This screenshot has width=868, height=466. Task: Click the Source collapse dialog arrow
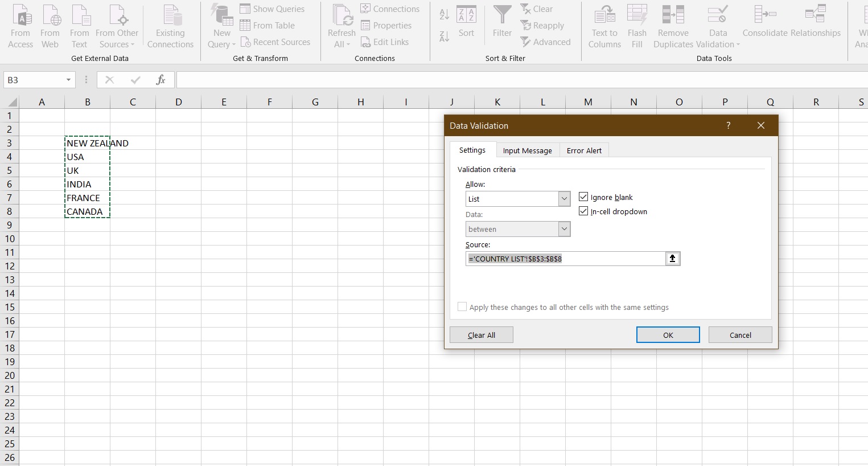(672, 259)
